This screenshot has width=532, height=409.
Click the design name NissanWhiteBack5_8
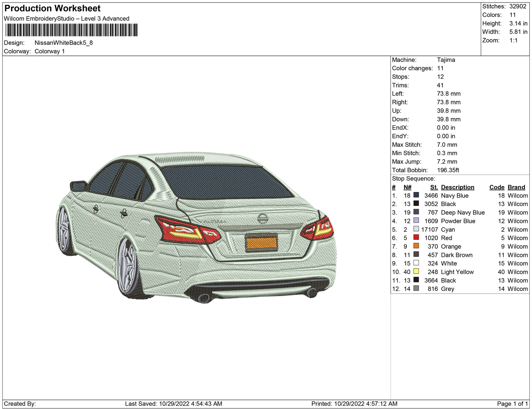64,43
